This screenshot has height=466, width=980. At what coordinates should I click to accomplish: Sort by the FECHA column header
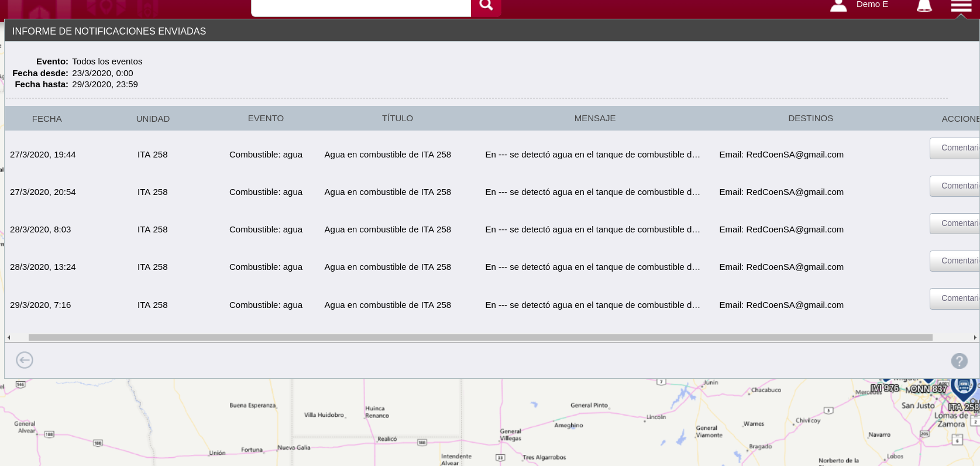click(47, 119)
